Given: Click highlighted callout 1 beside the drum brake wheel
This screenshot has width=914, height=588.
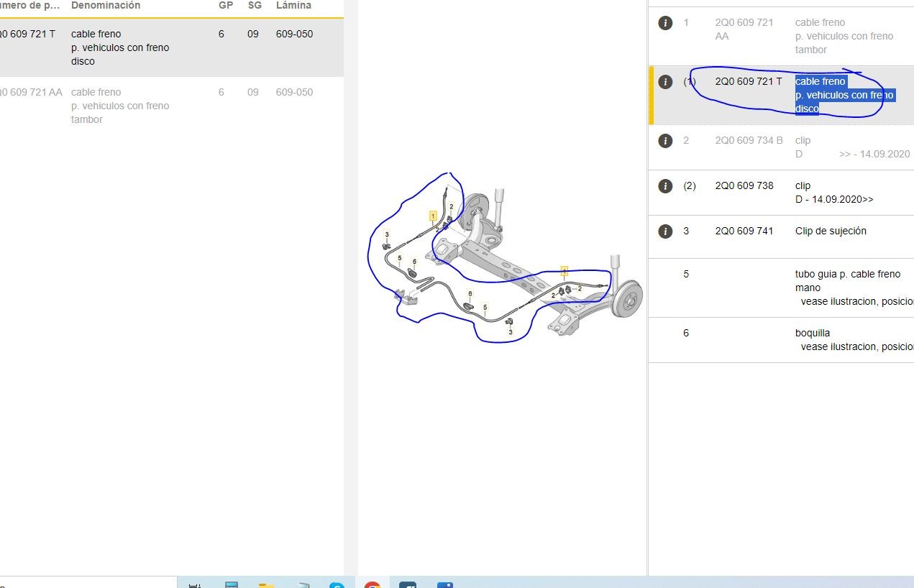Looking at the screenshot, I should [565, 271].
